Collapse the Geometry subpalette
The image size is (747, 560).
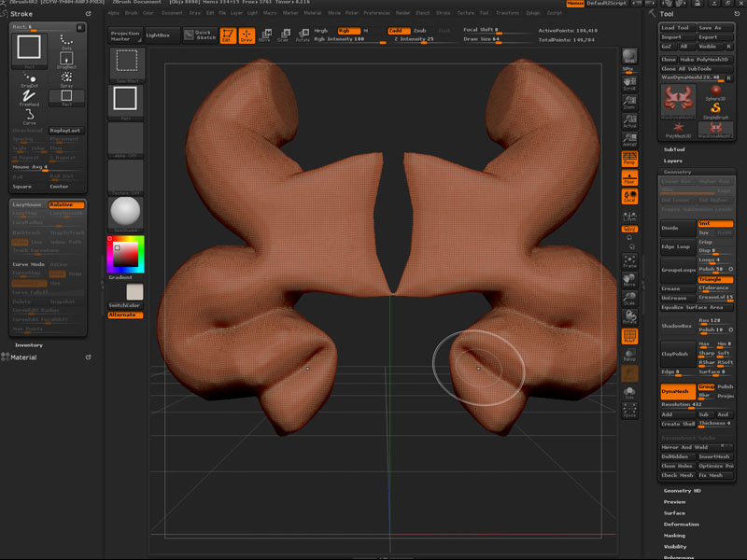[677, 172]
